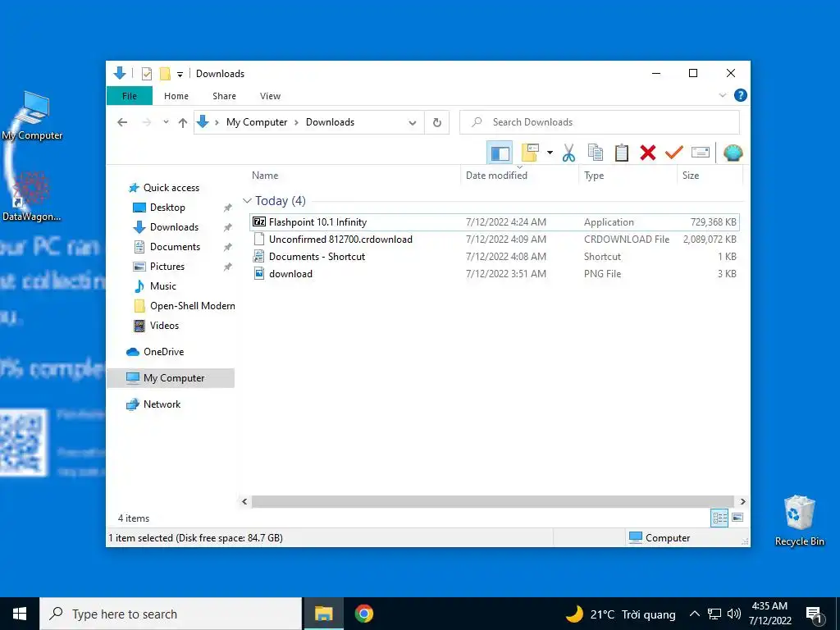Select the Documents - Shortcut file
Viewport: 840px width, 630px height.
pyautogui.click(x=495, y=257)
